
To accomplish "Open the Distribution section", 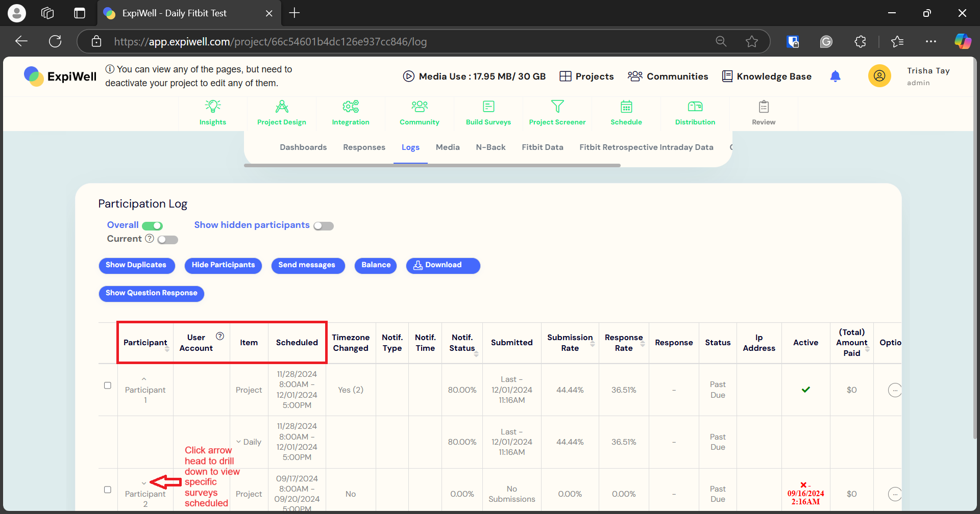I will tap(695, 113).
